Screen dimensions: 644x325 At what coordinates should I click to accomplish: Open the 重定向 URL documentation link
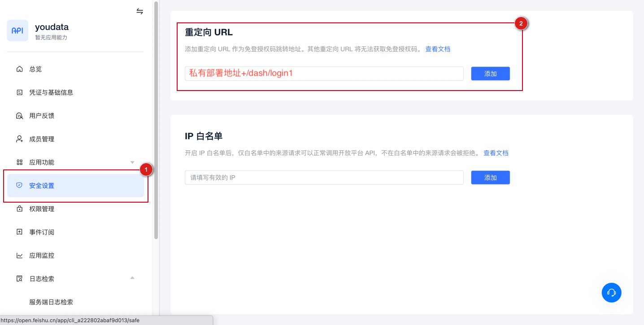(438, 49)
